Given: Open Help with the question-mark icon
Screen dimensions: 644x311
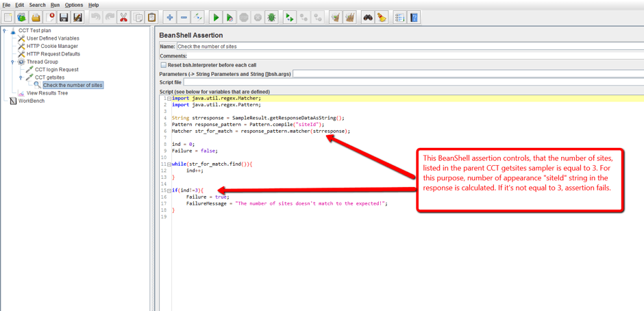Looking at the screenshot, I should (x=414, y=18).
